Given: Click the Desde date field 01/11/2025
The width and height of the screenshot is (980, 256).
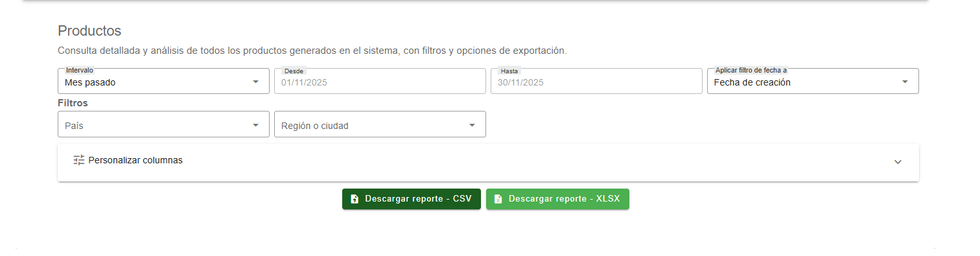Looking at the screenshot, I should coord(380,81).
